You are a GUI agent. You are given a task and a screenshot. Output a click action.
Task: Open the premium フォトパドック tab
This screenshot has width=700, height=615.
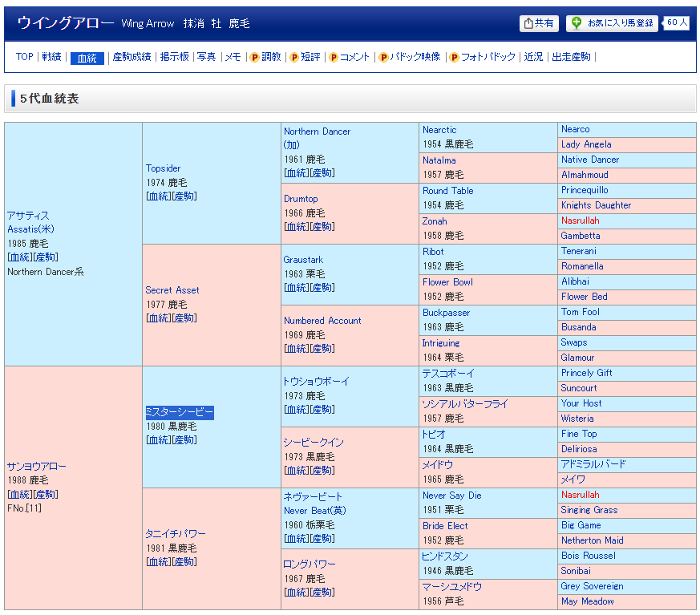482,57
